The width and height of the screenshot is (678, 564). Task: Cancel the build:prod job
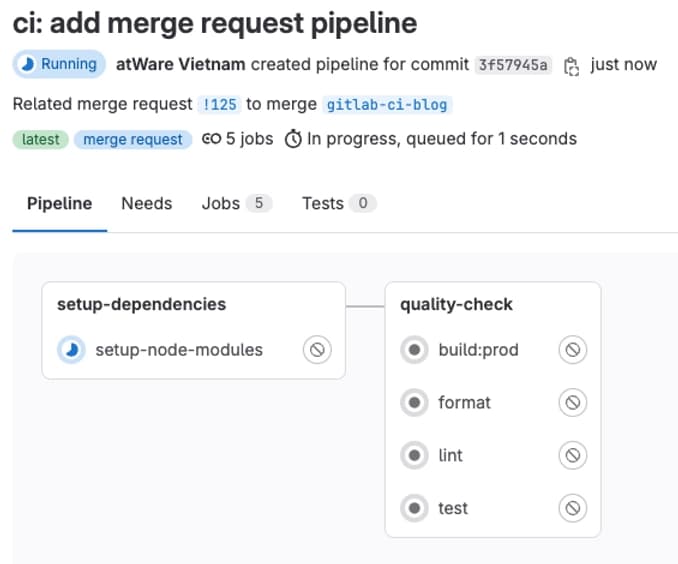[x=572, y=350]
